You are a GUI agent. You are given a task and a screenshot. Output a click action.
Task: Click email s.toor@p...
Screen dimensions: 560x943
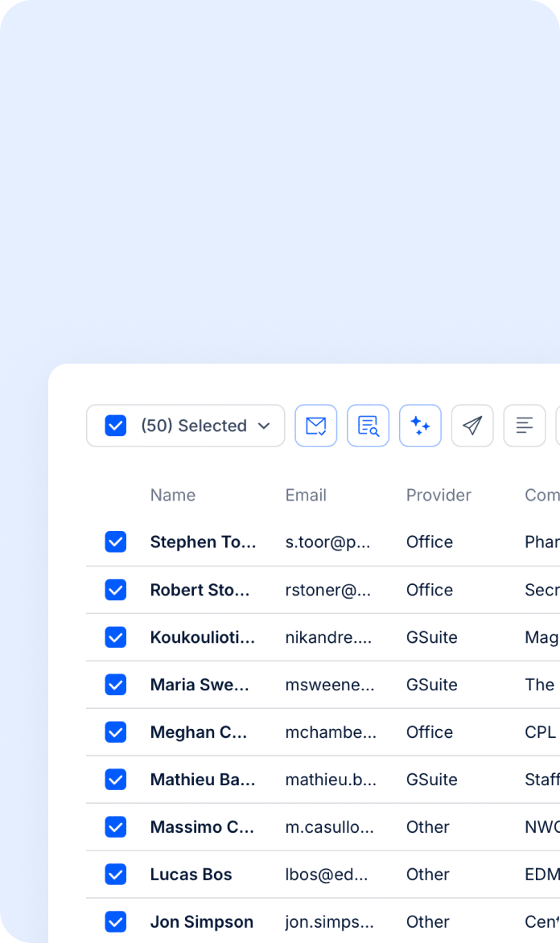(327, 542)
